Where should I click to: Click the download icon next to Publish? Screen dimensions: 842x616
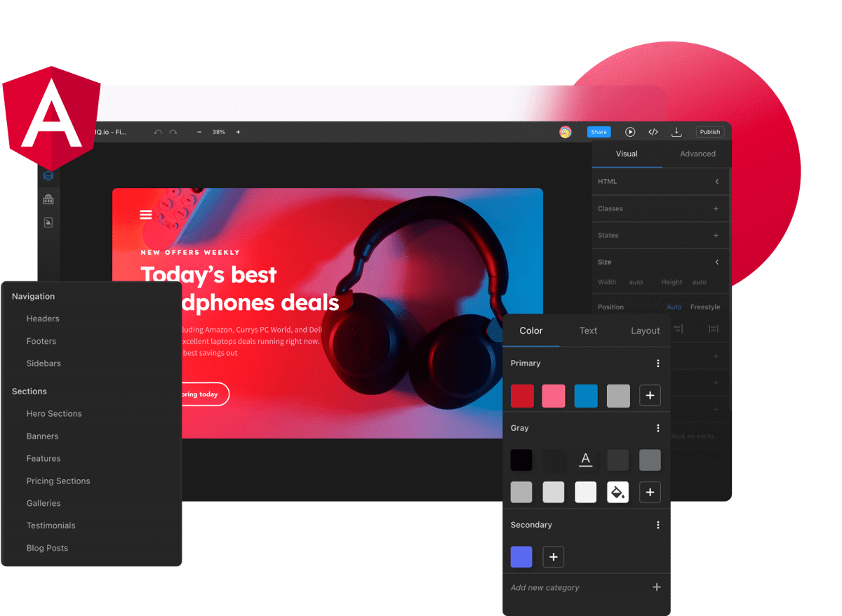(x=676, y=131)
